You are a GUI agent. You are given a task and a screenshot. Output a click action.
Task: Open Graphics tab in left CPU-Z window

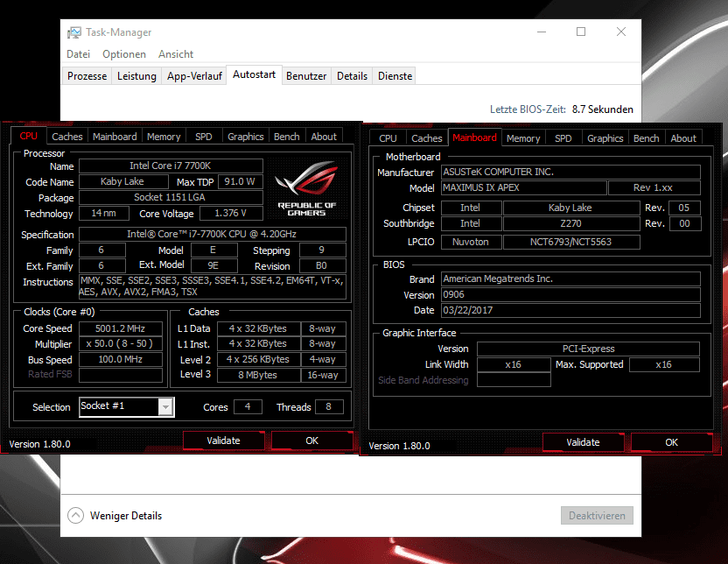[245, 137]
